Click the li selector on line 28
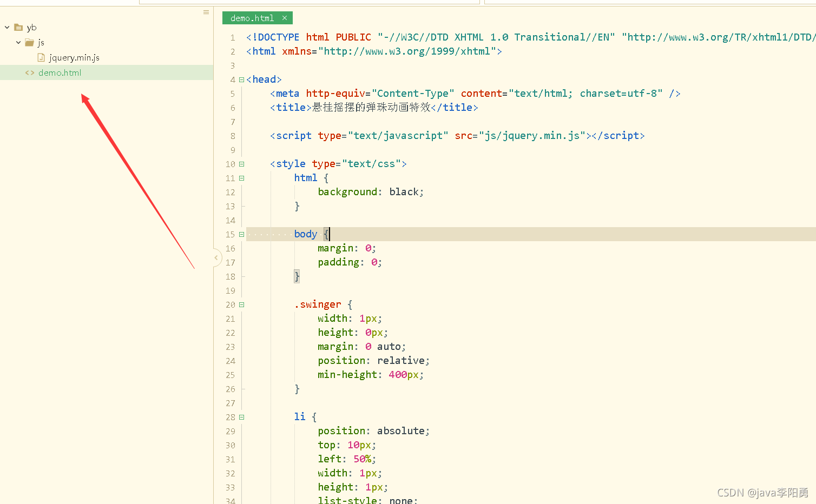The height and width of the screenshot is (504, 816). (300, 417)
